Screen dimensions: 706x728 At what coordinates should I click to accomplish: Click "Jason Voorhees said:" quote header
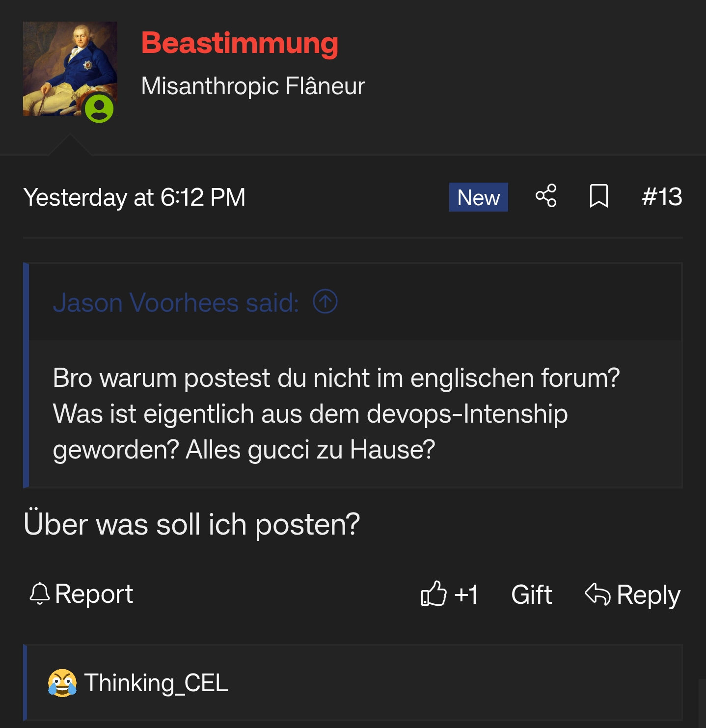[x=176, y=302]
